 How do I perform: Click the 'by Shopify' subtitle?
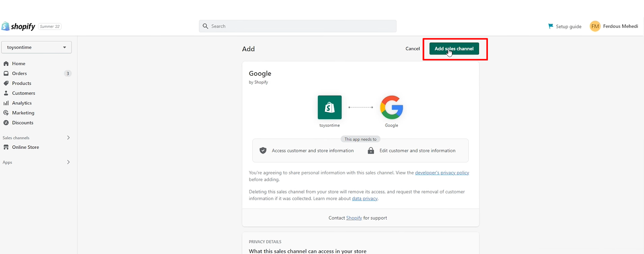click(x=258, y=82)
